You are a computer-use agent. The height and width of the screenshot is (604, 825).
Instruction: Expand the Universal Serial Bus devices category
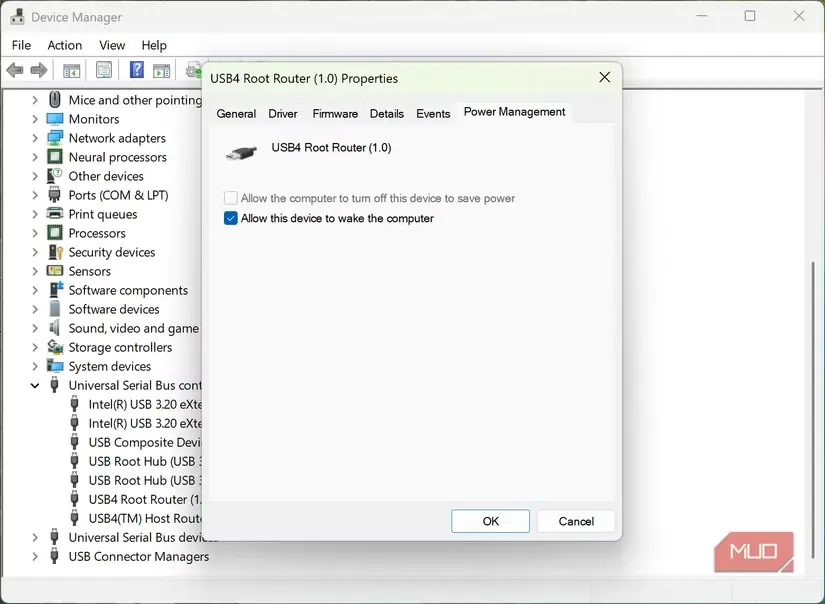(x=35, y=538)
